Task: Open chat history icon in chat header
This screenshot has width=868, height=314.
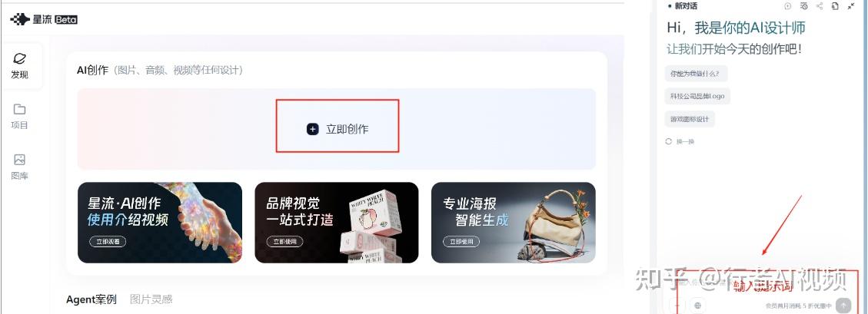Action: [803, 6]
